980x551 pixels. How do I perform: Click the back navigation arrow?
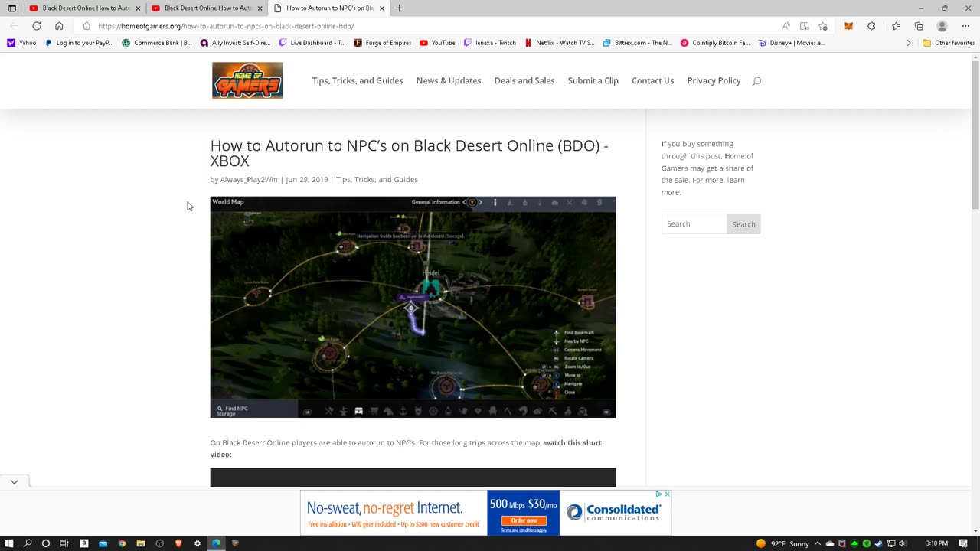click(x=14, y=26)
